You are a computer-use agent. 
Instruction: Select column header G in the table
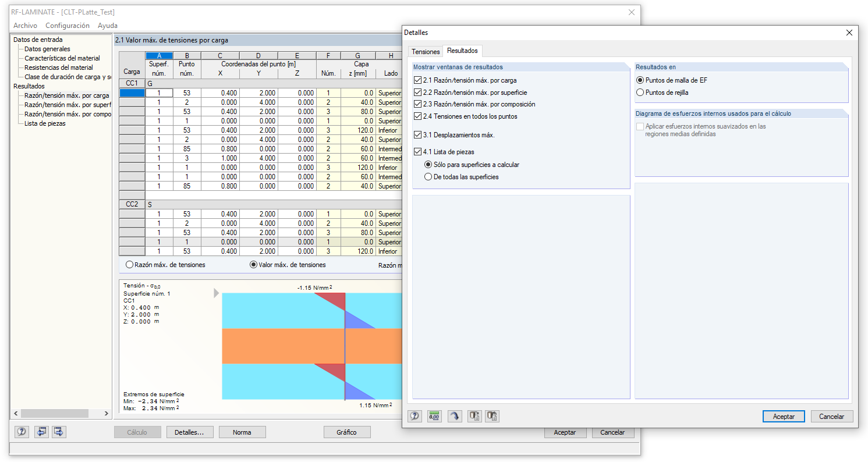click(x=358, y=56)
